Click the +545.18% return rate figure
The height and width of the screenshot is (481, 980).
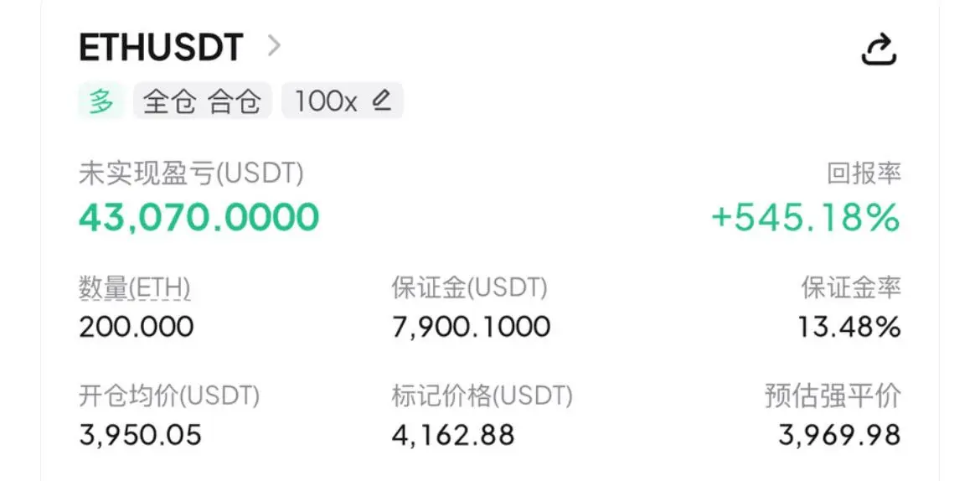click(806, 218)
